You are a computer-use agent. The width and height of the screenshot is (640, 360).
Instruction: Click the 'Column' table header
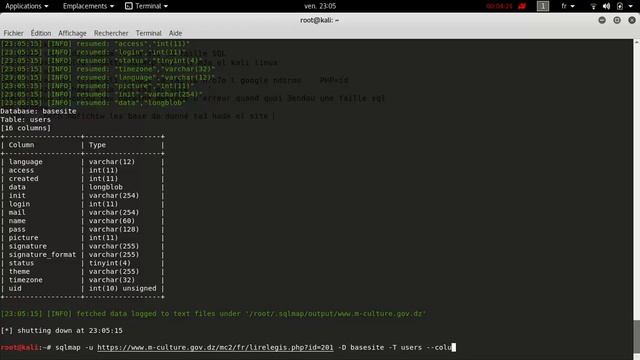pyautogui.click(x=21, y=145)
